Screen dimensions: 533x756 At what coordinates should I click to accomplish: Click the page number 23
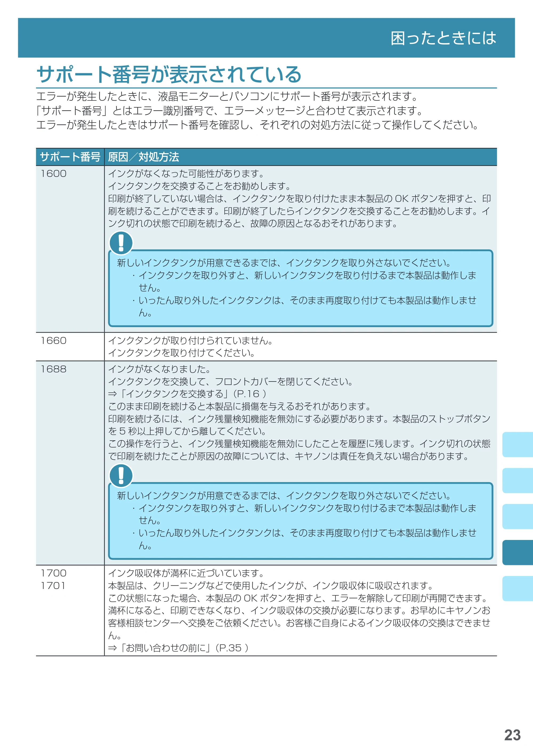(x=512, y=735)
